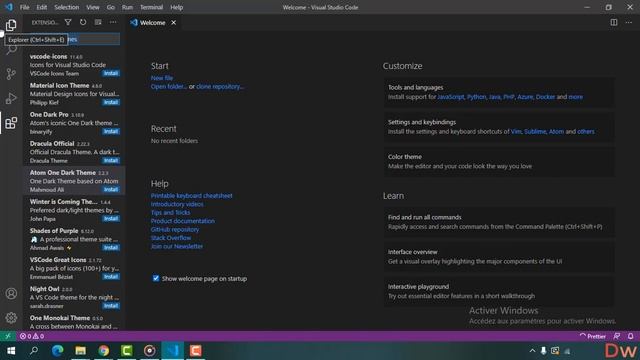The height and width of the screenshot is (360, 640).
Task: Clear extensions search results icon
Action: [x=98, y=22]
